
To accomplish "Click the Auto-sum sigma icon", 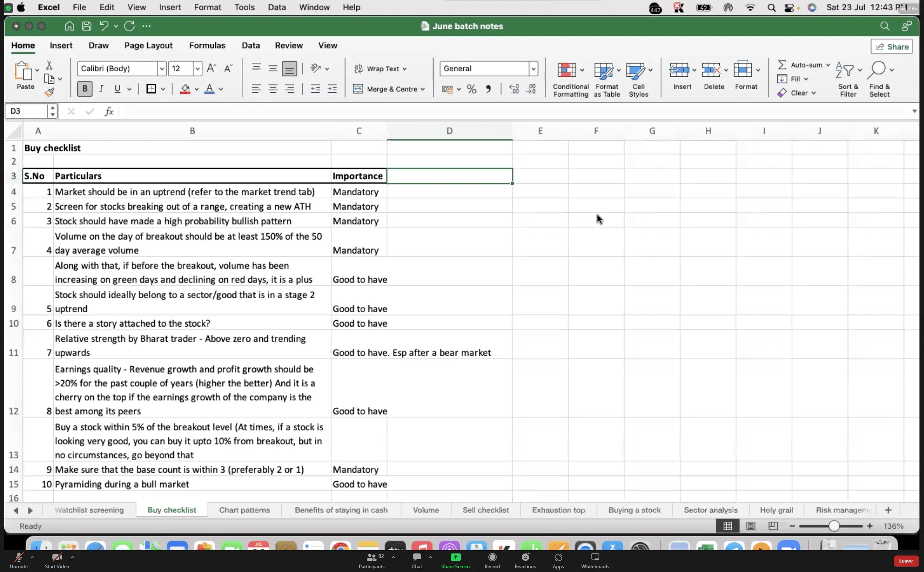I will click(x=782, y=65).
